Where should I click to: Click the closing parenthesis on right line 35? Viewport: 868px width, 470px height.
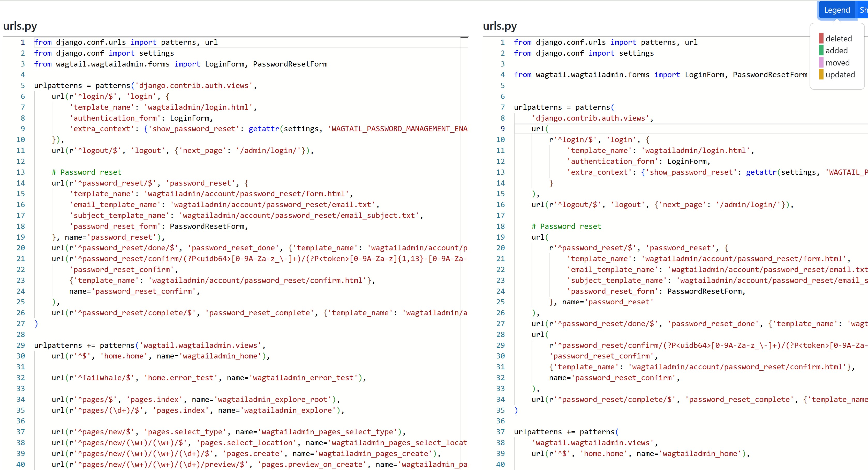pyautogui.click(x=516, y=410)
